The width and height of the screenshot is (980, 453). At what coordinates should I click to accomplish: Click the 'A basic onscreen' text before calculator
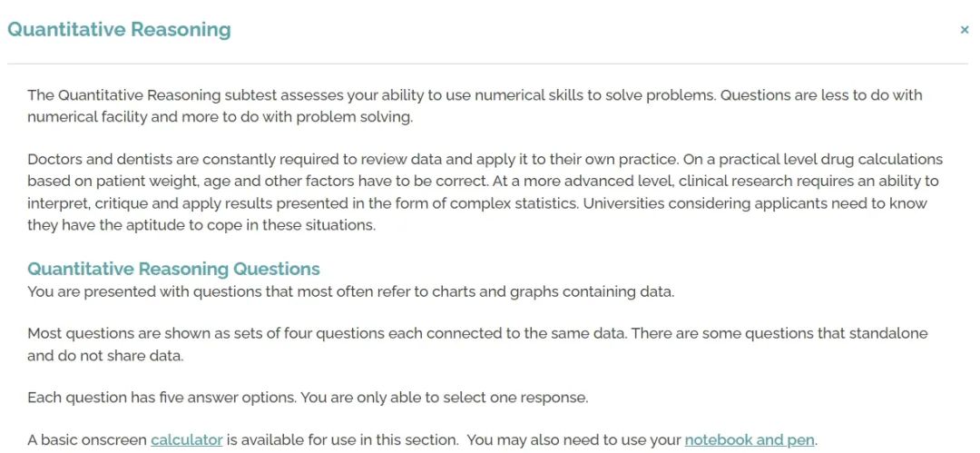tap(87, 440)
